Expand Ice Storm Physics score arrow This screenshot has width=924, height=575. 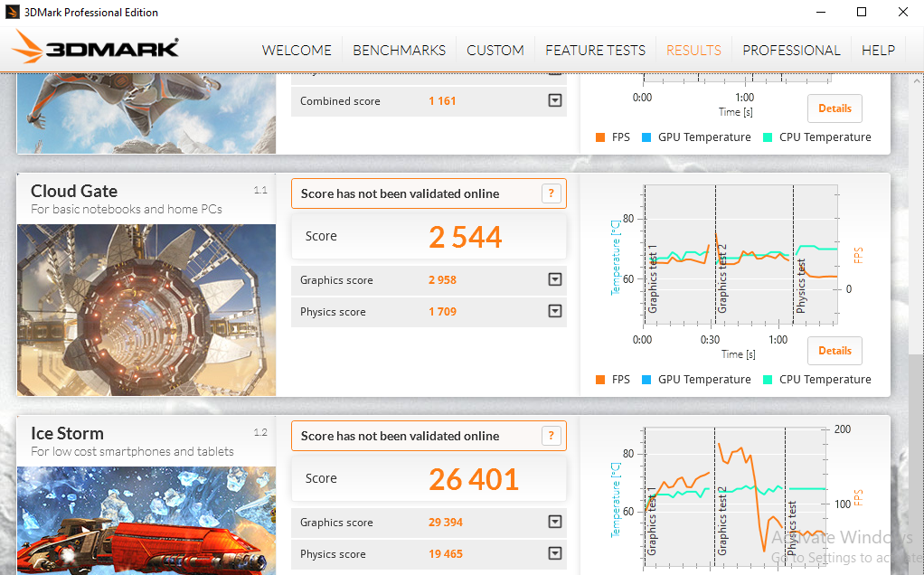point(554,553)
